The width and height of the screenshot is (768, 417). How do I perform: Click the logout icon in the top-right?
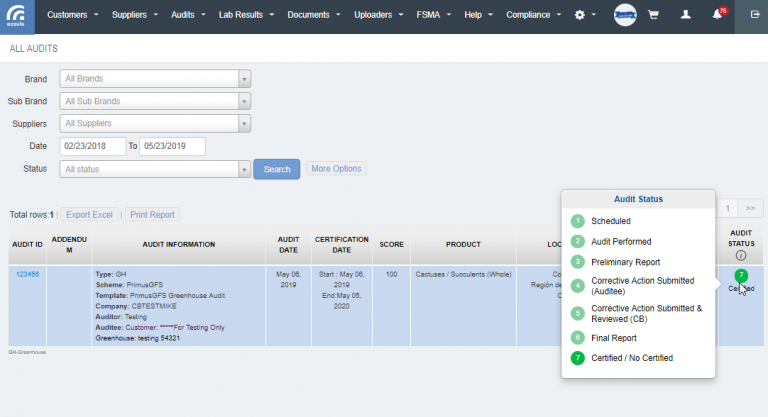tap(753, 16)
